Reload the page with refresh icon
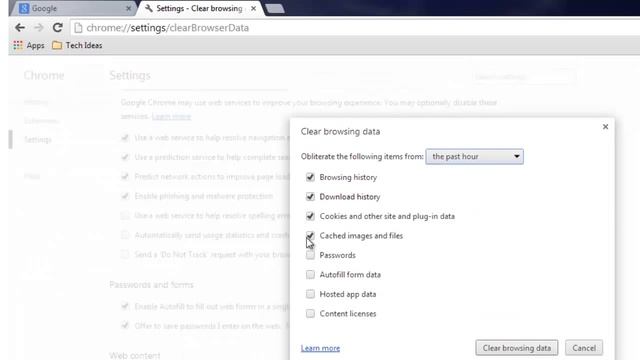 [58, 28]
